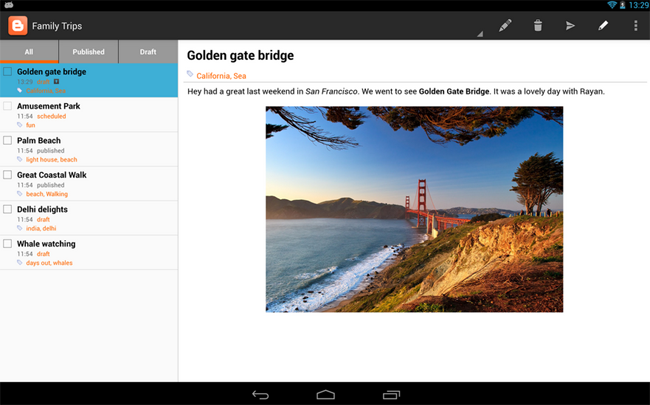Click the 'light house, beach' labels text
The image size is (650, 405).
tap(51, 160)
